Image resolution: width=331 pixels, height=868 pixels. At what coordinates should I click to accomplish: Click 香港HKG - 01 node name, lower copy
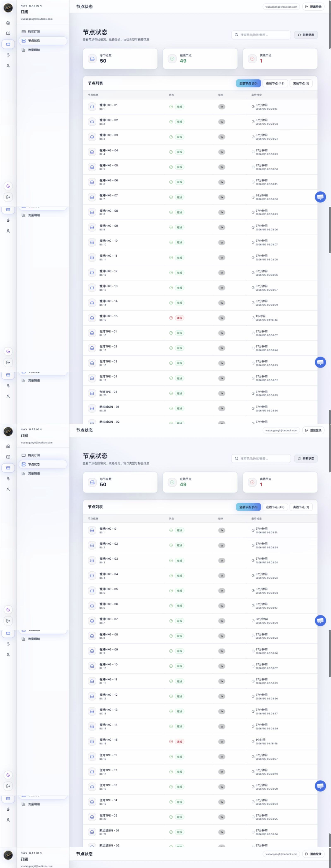click(108, 529)
